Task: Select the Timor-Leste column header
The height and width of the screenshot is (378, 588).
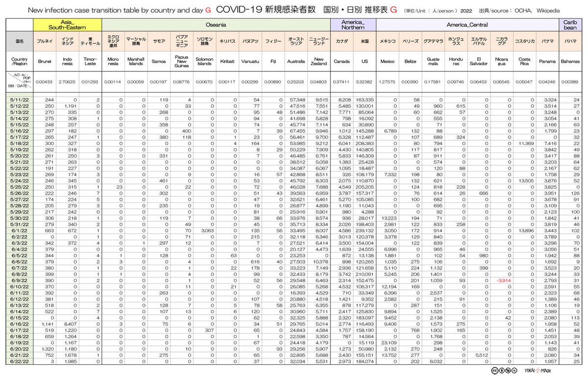Action: pos(91,62)
